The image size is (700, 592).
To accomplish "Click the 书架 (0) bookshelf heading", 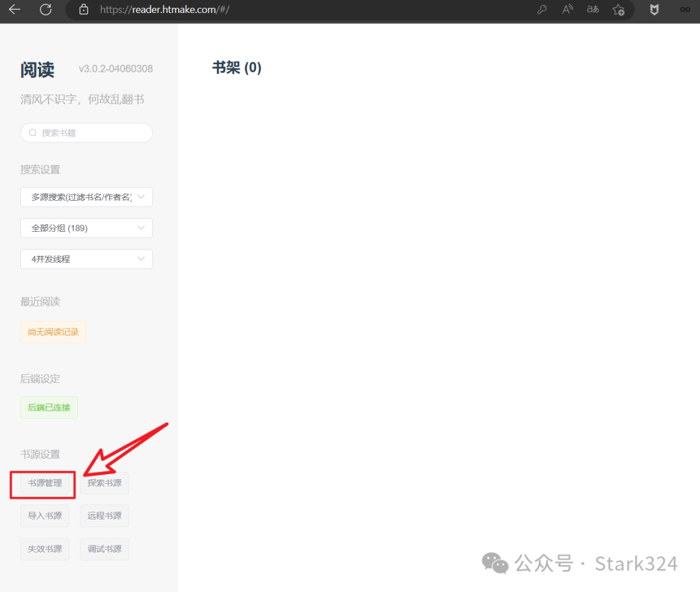I will pyautogui.click(x=237, y=68).
